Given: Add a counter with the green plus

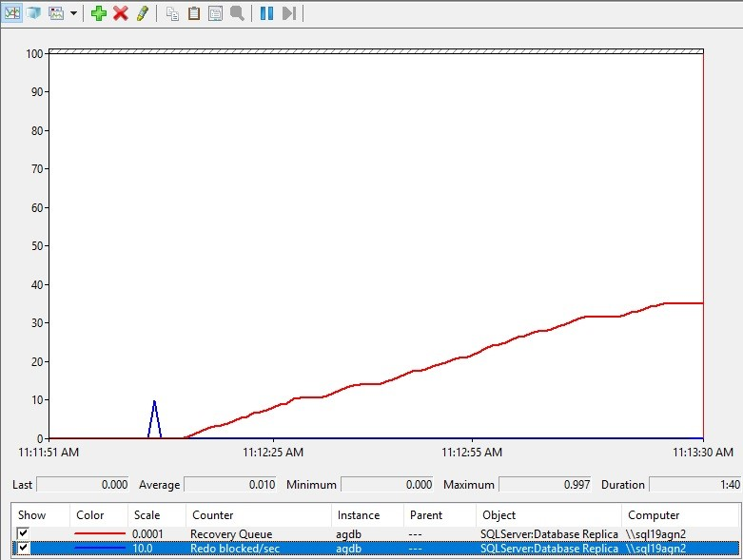Looking at the screenshot, I should click(99, 13).
